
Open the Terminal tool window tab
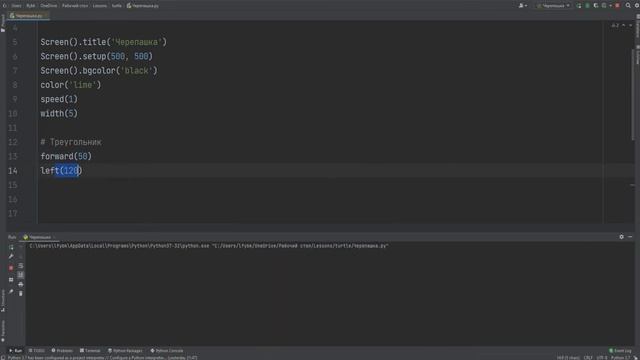pos(90,351)
